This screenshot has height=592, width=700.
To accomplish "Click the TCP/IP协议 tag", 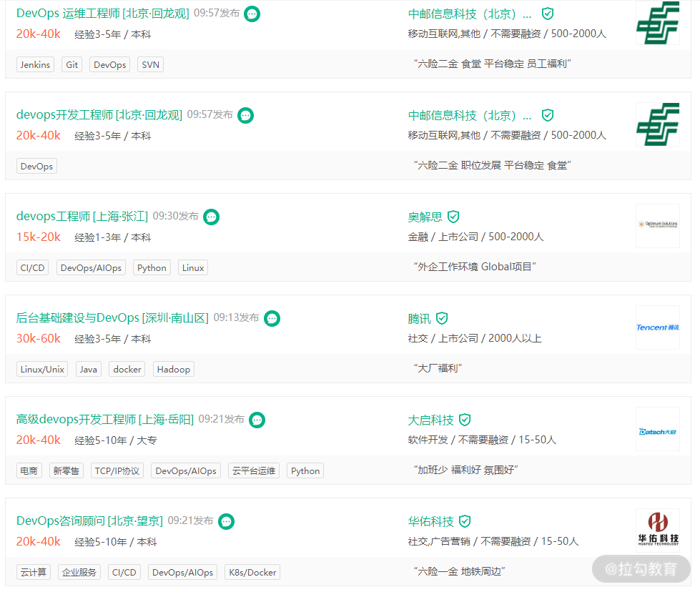I will pos(117,470).
